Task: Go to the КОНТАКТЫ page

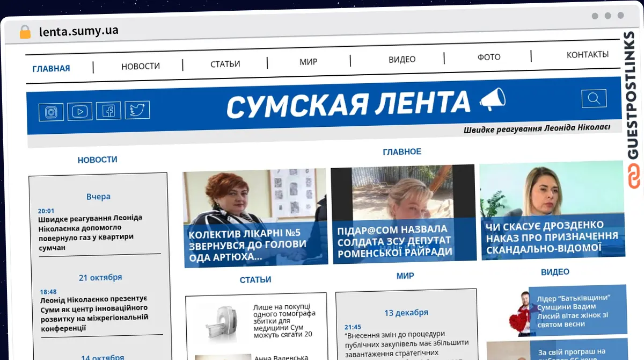Action: point(588,54)
